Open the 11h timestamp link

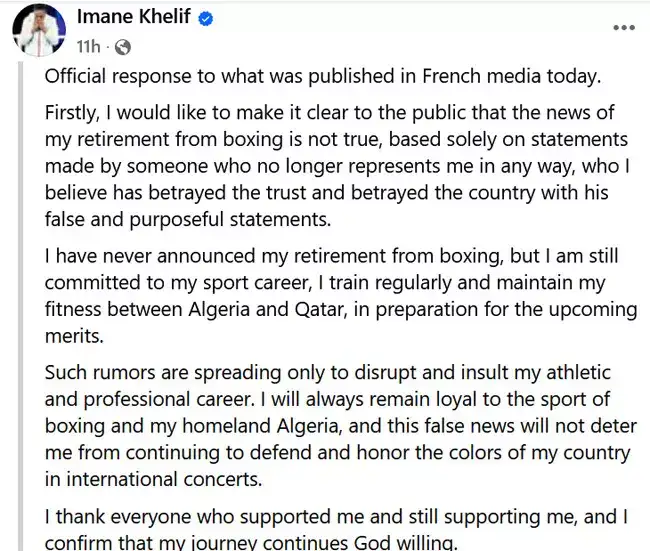(88, 47)
